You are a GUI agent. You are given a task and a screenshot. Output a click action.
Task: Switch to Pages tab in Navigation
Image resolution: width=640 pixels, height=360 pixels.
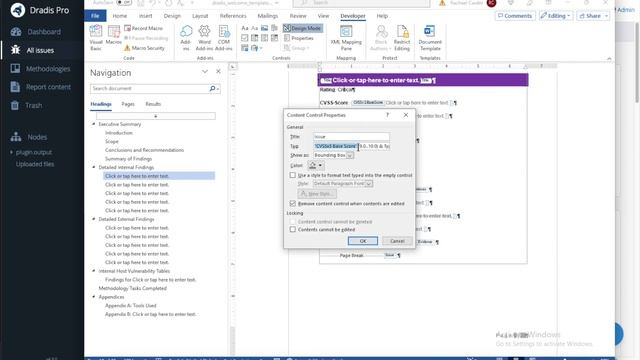pos(128,104)
